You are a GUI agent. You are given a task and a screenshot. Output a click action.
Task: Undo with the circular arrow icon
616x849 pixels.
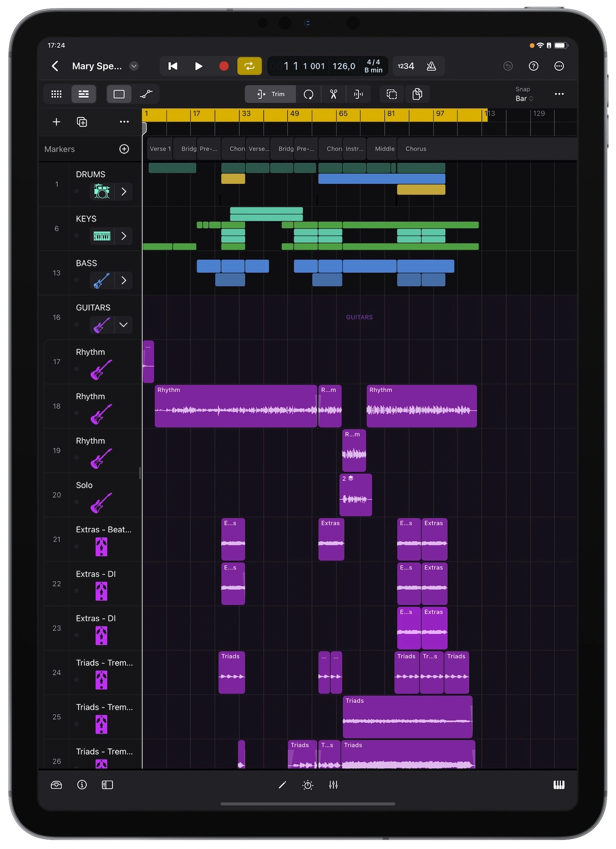[x=508, y=66]
